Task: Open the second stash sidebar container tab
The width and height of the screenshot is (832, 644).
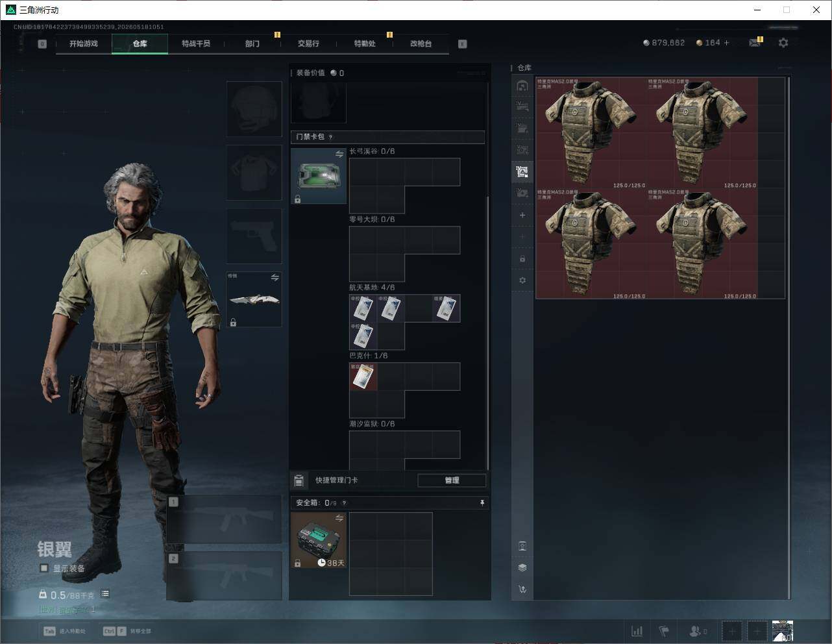Action: [x=522, y=106]
